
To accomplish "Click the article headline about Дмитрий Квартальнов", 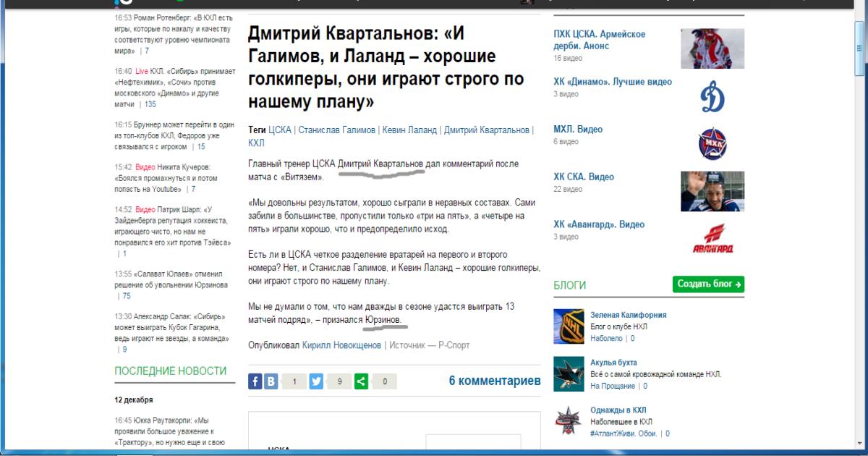I will (x=386, y=68).
